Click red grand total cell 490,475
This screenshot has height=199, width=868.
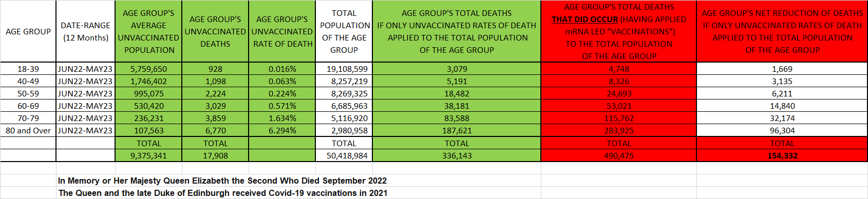[619, 155]
